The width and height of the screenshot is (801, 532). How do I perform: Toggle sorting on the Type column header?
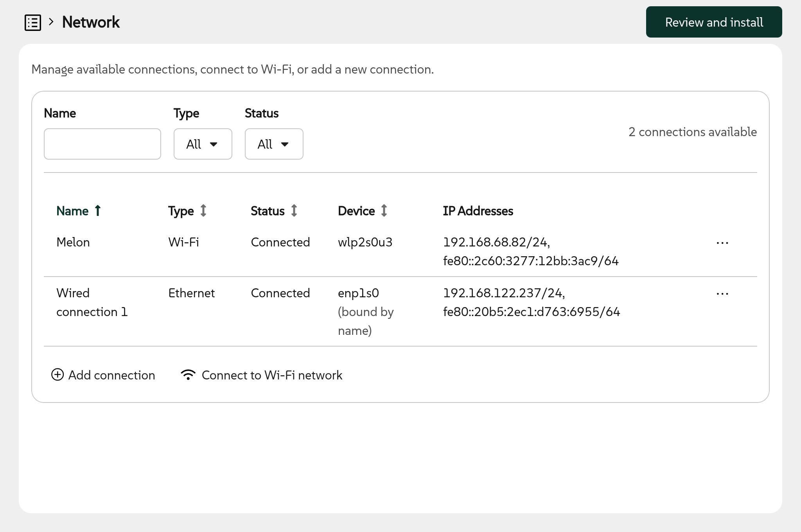click(187, 211)
